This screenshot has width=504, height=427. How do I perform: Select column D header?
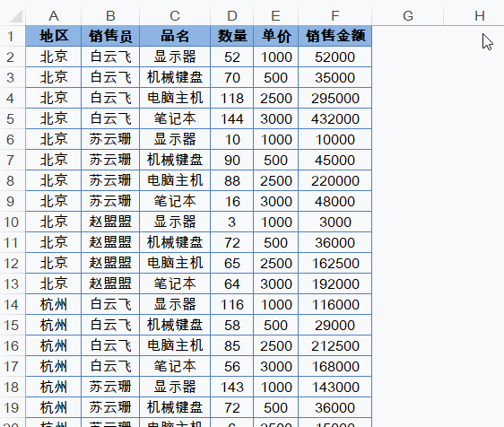click(232, 16)
